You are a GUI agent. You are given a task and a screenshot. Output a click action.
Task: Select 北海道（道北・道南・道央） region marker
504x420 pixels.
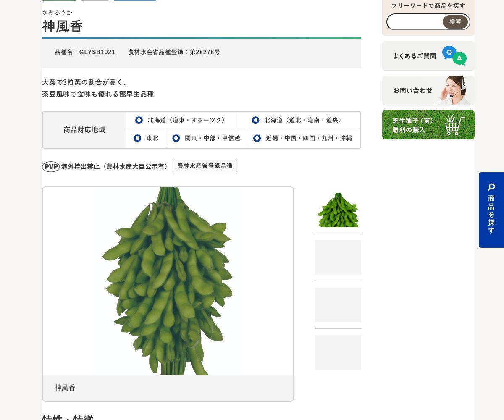pos(255,120)
